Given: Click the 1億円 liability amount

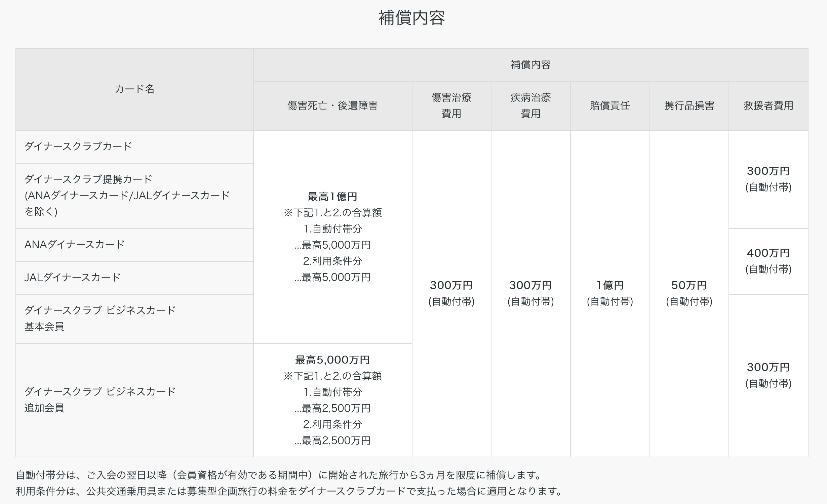Looking at the screenshot, I should 610,285.
